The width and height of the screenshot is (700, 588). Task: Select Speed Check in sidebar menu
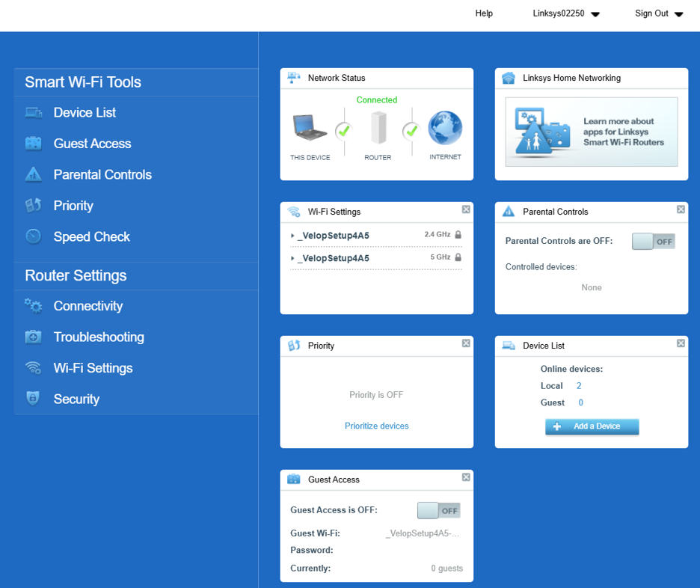(x=91, y=236)
